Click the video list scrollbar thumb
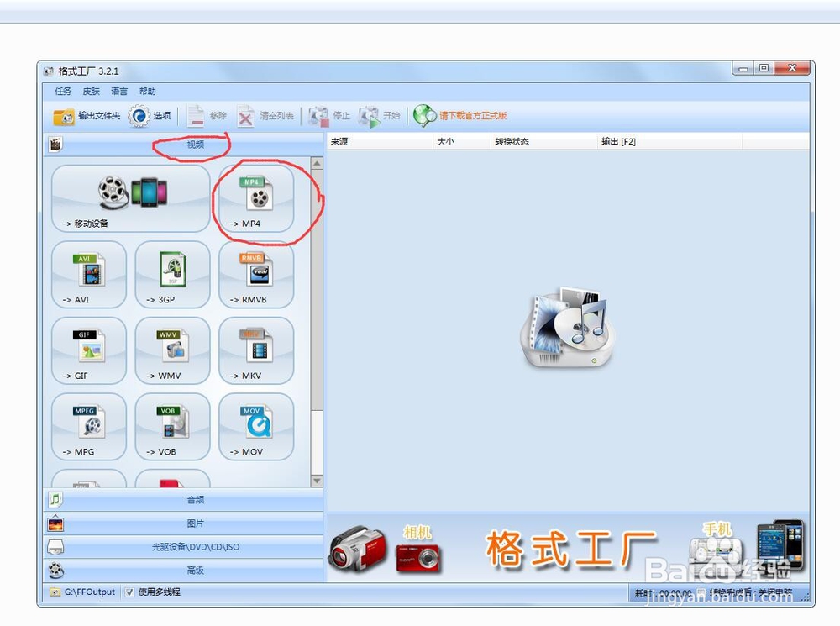The width and height of the screenshot is (840, 626). [x=317, y=290]
